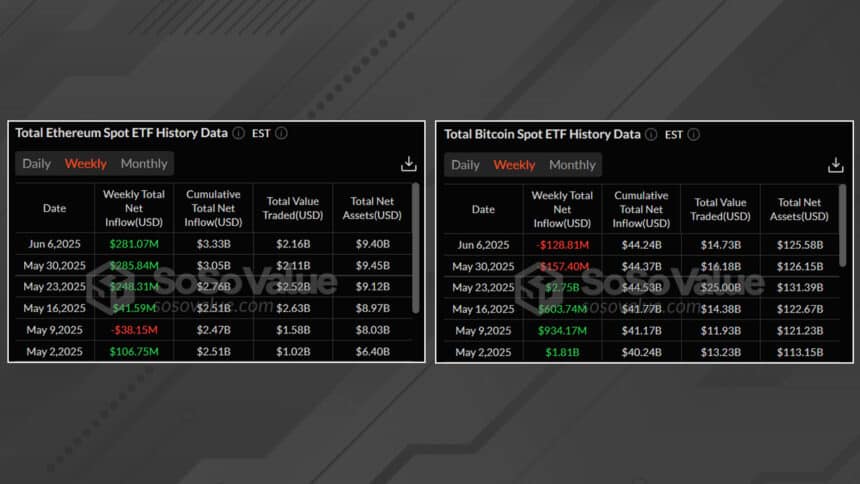Viewport: 860px width, 484px height.
Task: Click Weekly Total Net Inflow header in Bitcoin table
Action: pyautogui.click(x=562, y=209)
